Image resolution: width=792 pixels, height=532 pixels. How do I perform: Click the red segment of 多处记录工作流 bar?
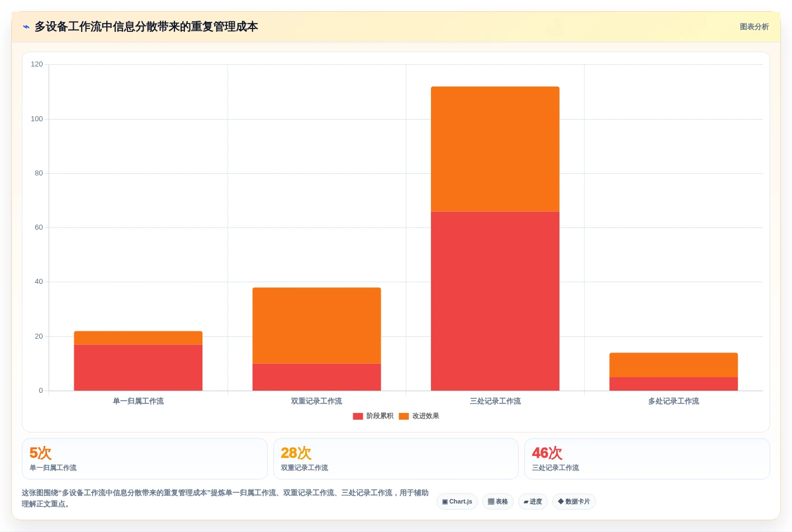674,384
